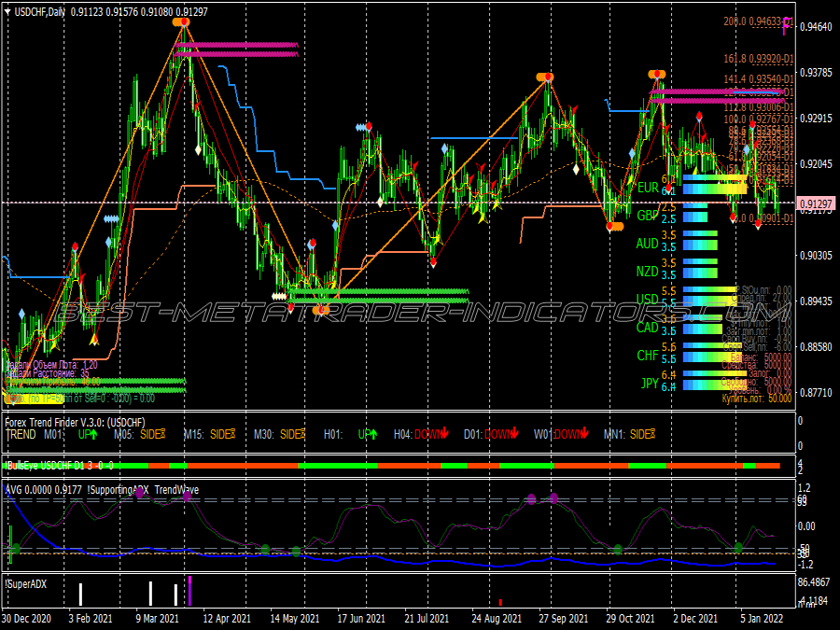Click the '12 Apr 2021' date on time axis
The image size is (840, 630).
[226, 618]
